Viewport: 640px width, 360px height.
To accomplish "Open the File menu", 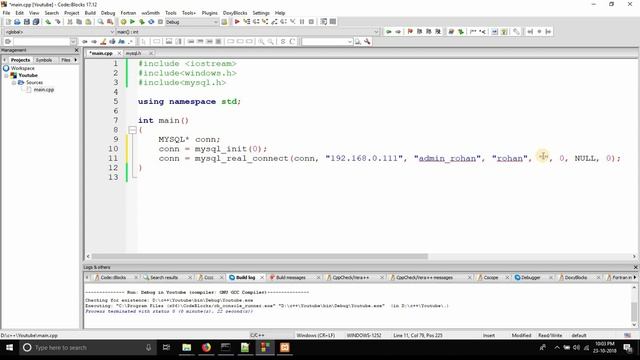I will 6,13.
